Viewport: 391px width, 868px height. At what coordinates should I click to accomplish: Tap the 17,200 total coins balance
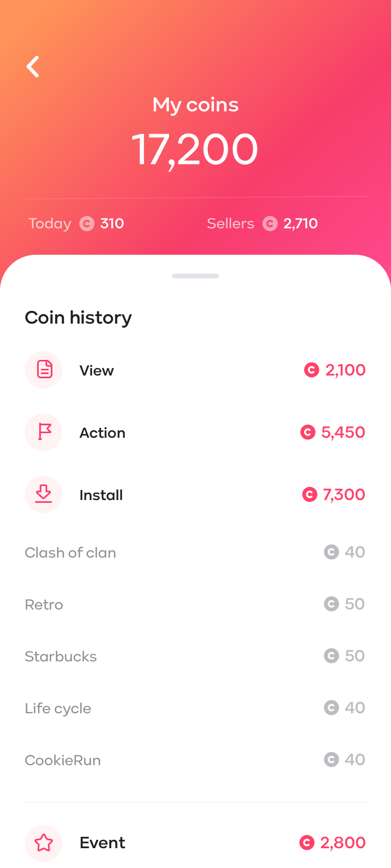coord(195,150)
